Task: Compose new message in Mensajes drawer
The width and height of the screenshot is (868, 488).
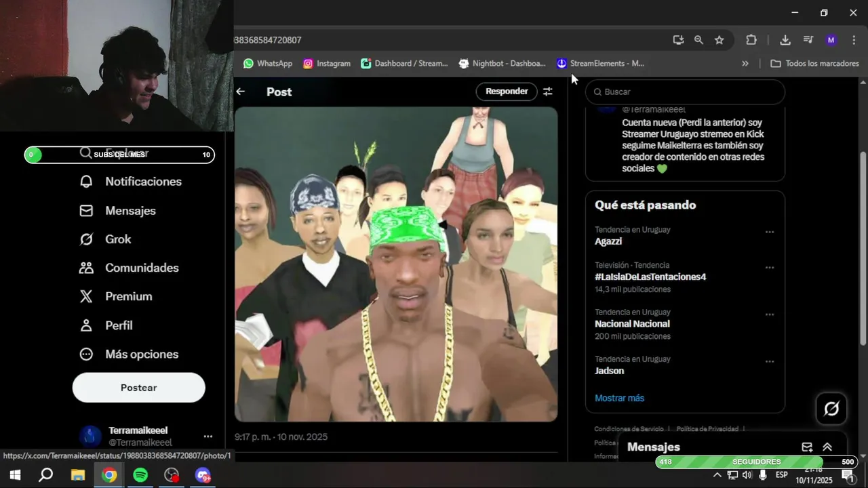Action: [807, 447]
